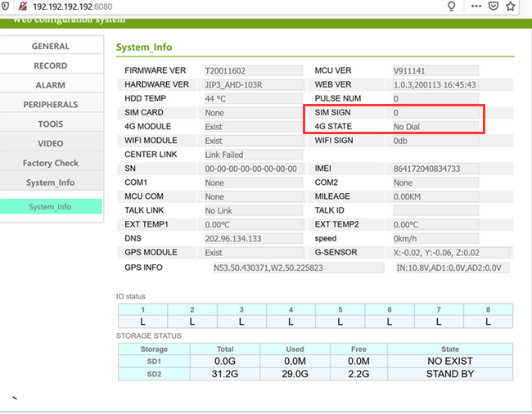Click the IMEI number field
Screen dimensions: 532x414
435,169
